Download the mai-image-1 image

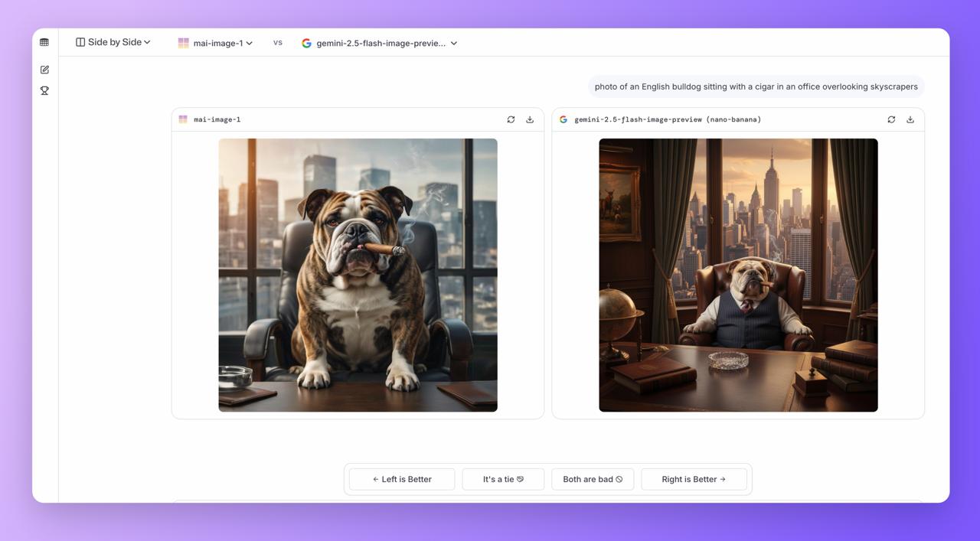530,119
